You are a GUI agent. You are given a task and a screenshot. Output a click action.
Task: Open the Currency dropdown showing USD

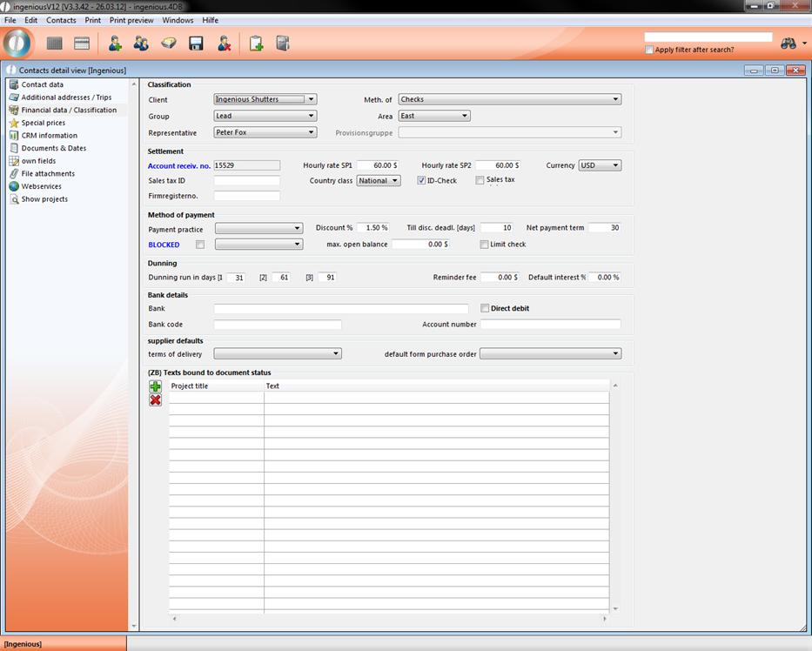click(x=600, y=165)
